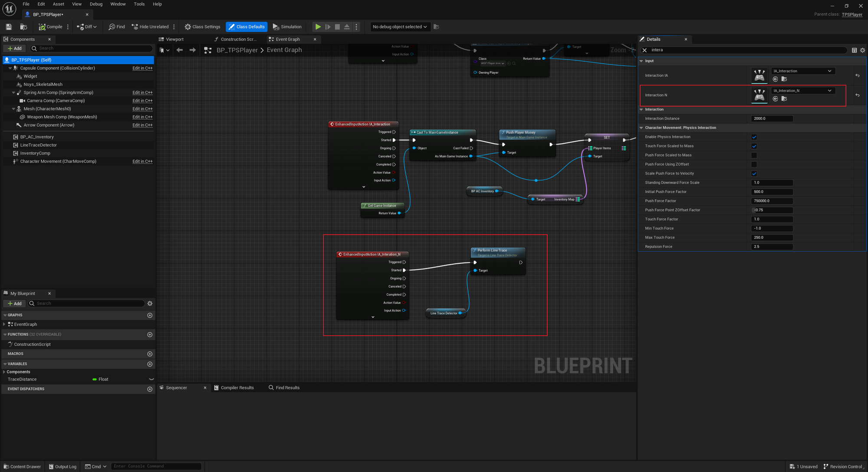Click the Push Force Factor value field
Viewport: 868px width, 472px height.
coord(772,201)
